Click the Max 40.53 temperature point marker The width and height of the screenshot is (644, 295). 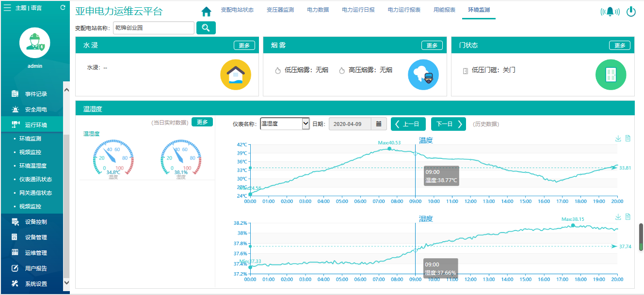click(389, 149)
